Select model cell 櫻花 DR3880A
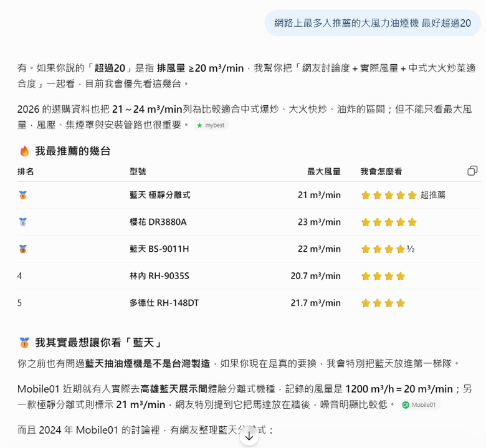The width and height of the screenshot is (486, 448). tap(158, 222)
